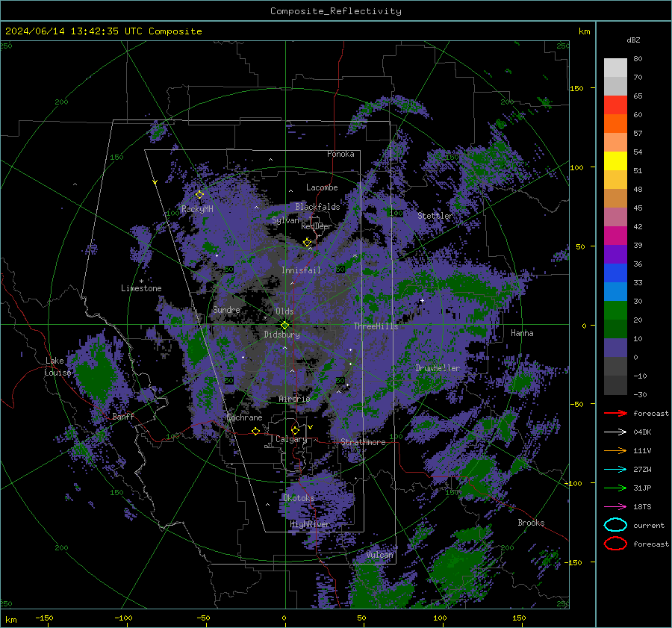Click the 04DK legend label
The width and height of the screenshot is (672, 628).
642,432
